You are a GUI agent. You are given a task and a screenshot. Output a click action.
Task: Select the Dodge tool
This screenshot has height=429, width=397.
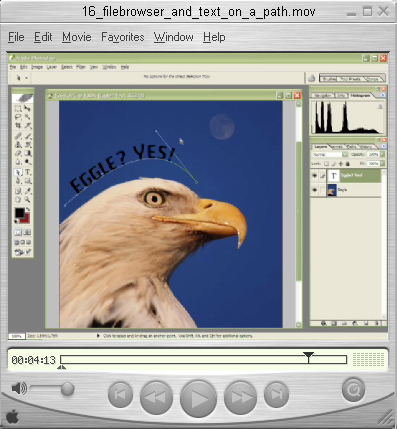click(28, 162)
